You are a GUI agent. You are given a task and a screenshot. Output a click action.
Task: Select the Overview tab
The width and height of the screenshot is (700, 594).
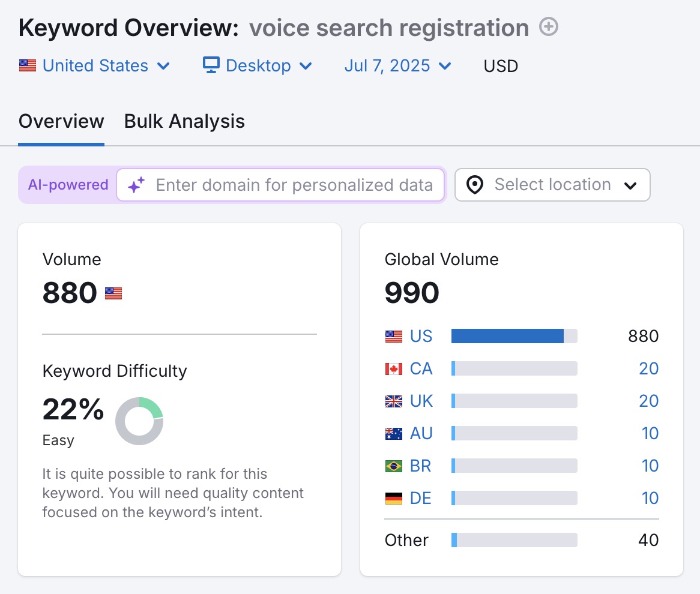pyautogui.click(x=61, y=121)
